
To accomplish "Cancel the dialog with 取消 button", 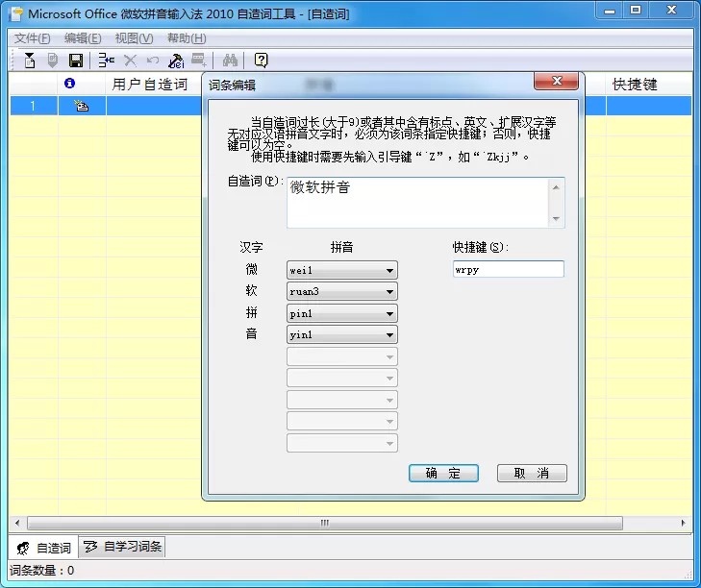I will click(x=532, y=473).
